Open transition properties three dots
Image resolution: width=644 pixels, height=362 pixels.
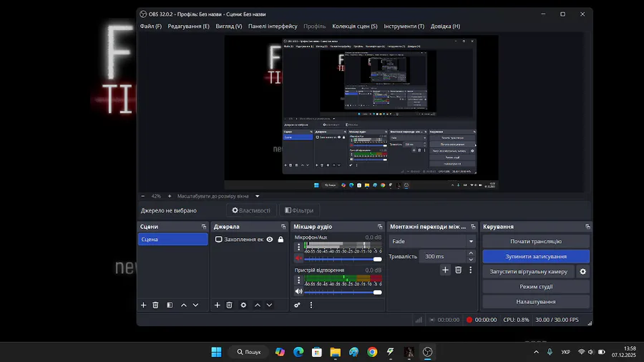[x=471, y=270]
